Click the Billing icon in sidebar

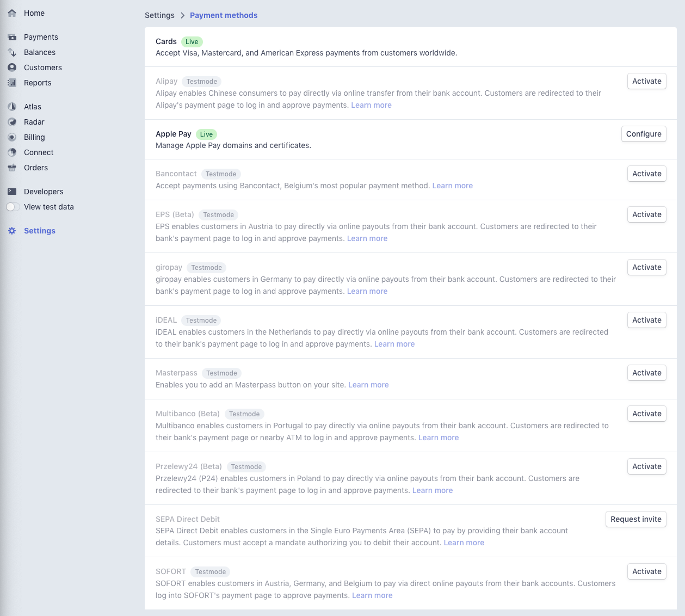tap(12, 137)
